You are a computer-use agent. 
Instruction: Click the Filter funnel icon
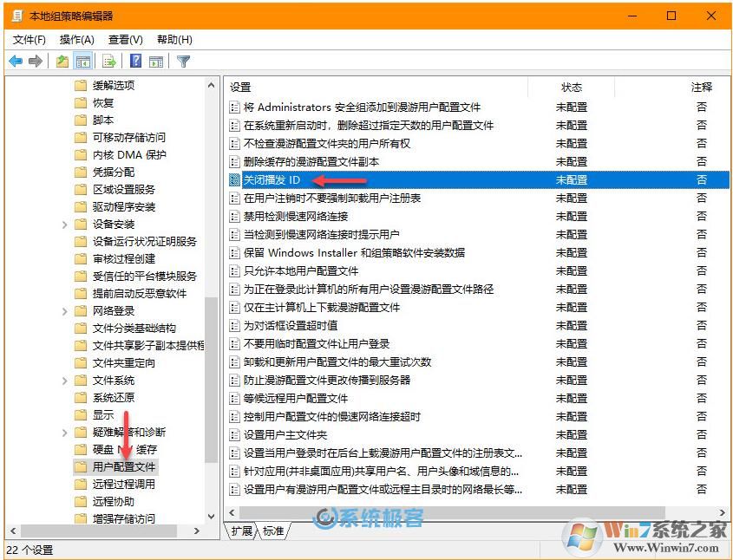(x=183, y=62)
